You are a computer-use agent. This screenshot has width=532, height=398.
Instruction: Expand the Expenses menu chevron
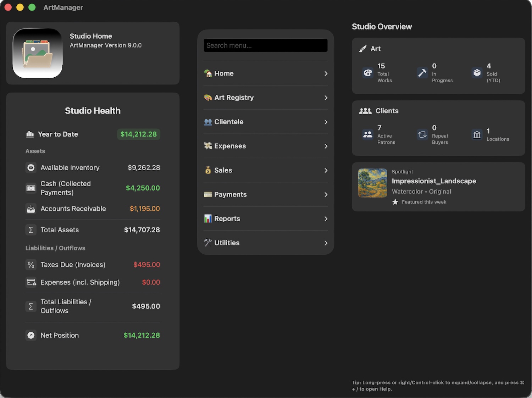click(x=326, y=146)
